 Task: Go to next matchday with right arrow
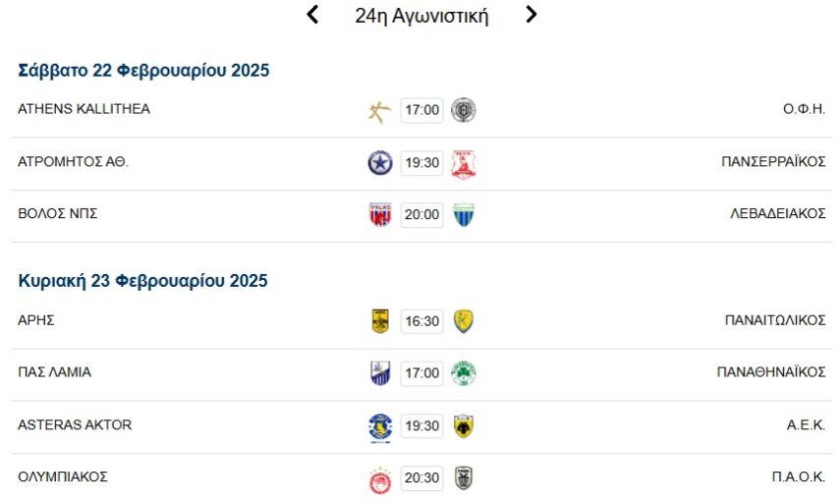[x=532, y=15]
